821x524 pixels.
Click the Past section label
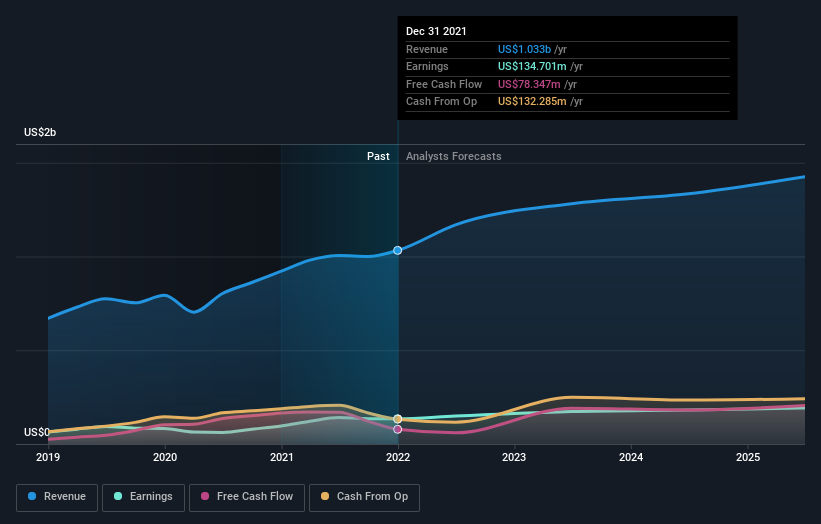click(x=378, y=157)
